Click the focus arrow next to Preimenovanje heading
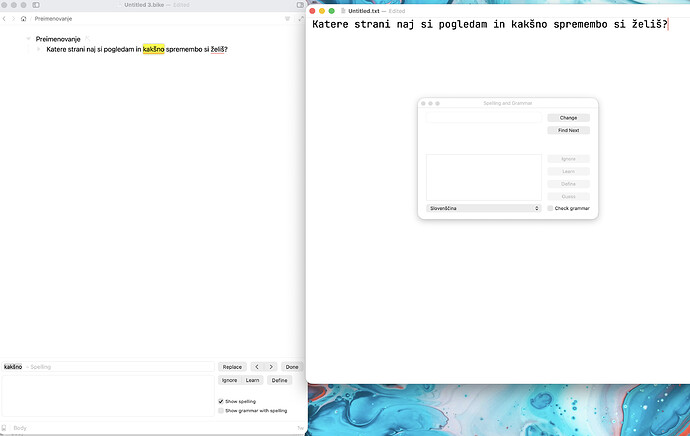 [88, 39]
